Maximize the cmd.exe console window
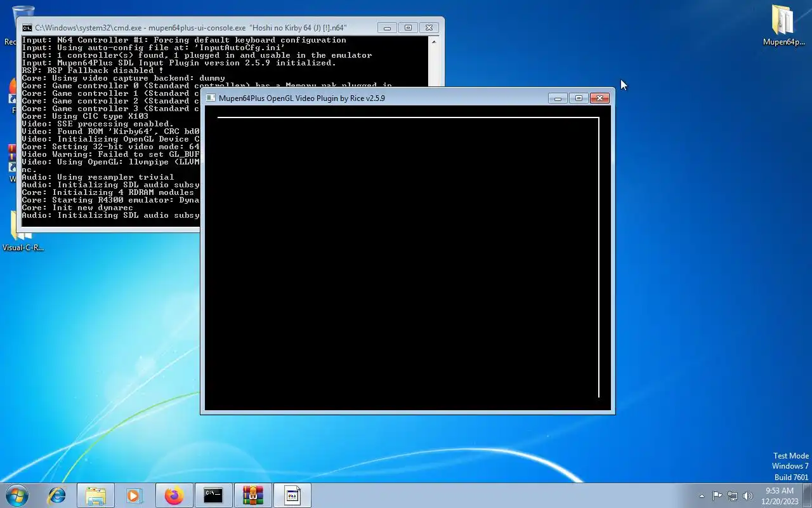The height and width of the screenshot is (508, 812). [408, 28]
